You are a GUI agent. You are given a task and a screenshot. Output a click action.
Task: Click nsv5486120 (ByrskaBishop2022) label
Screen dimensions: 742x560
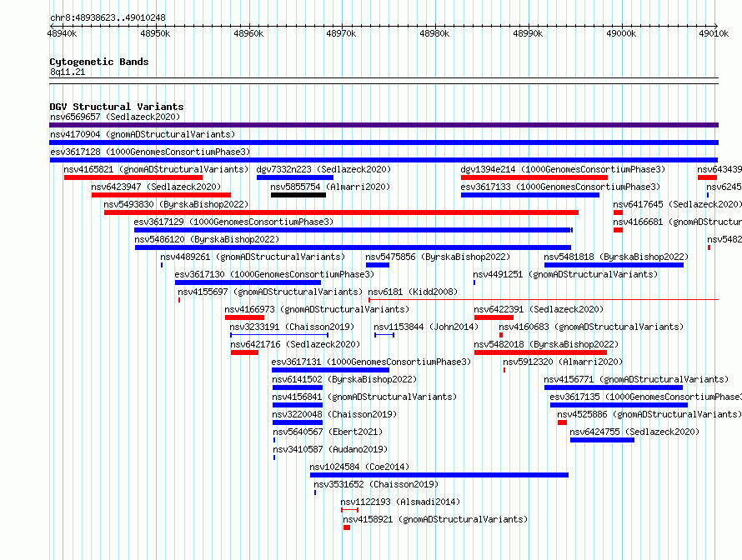[207, 239]
